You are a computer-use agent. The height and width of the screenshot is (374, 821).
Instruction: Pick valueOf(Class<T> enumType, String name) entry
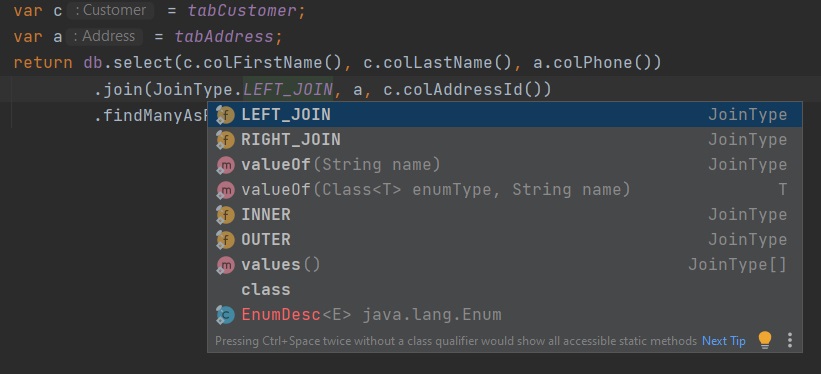505,190
